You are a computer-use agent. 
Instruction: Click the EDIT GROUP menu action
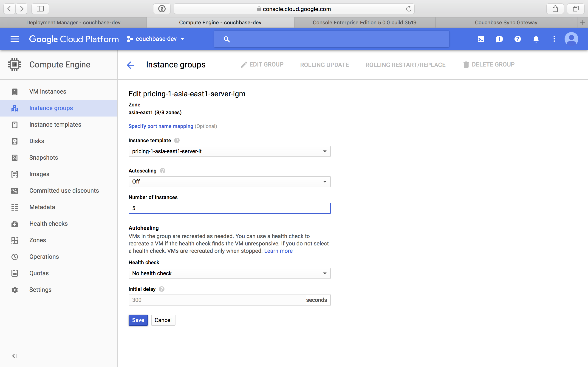point(263,65)
